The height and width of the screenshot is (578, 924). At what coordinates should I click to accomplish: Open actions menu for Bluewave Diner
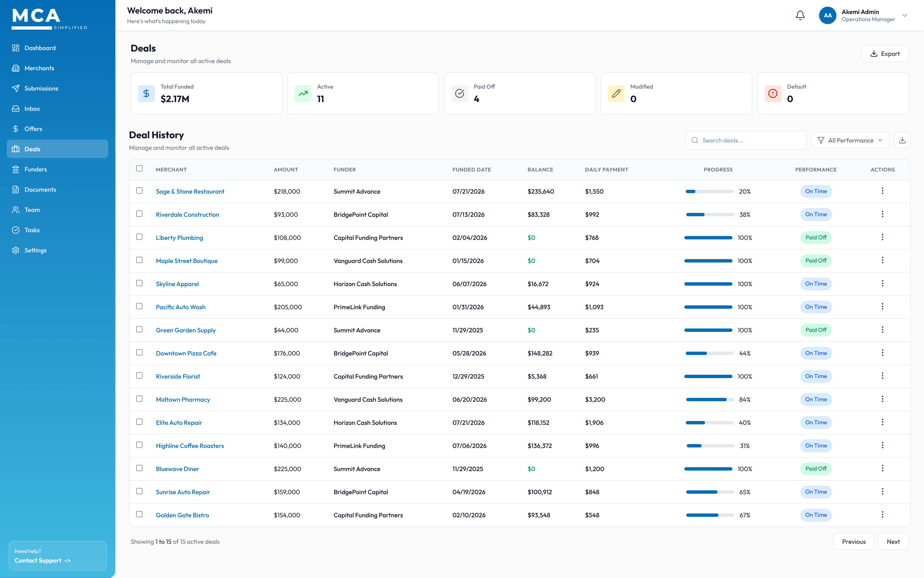882,468
